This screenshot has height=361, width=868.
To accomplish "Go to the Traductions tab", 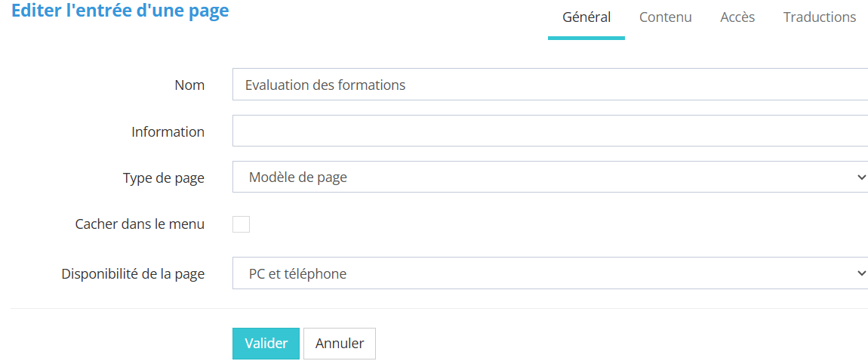I will click(x=819, y=17).
